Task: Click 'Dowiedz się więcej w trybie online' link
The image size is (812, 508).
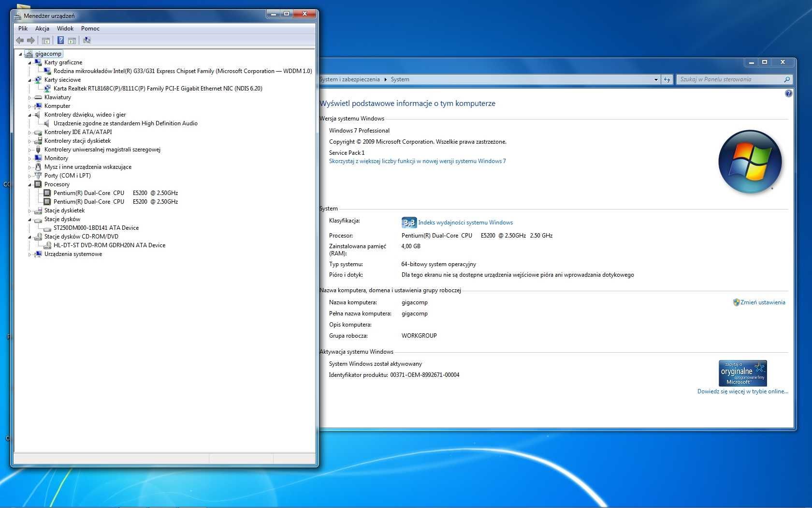Action: point(742,391)
